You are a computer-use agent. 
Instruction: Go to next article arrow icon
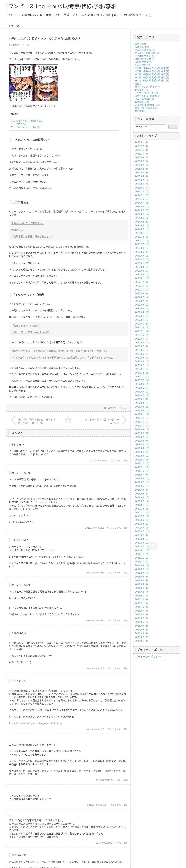coord(124,420)
